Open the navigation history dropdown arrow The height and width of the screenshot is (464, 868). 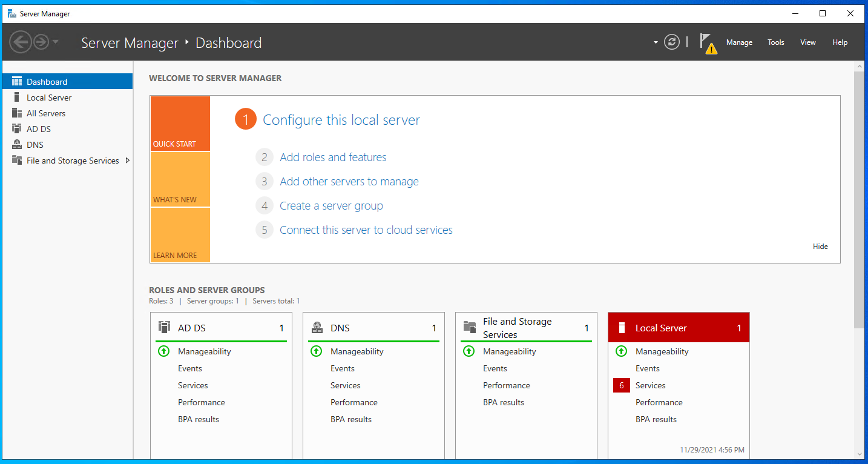pyautogui.click(x=56, y=42)
